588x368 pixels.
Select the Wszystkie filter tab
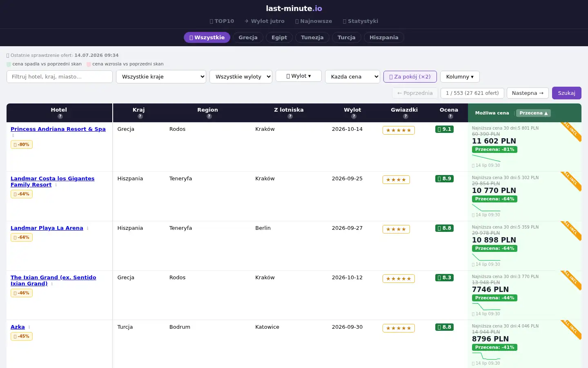pyautogui.click(x=207, y=38)
